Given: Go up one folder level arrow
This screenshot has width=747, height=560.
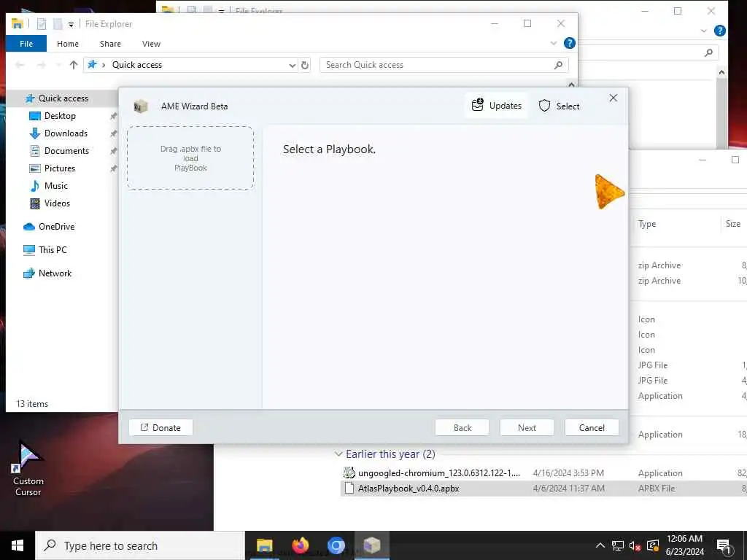Looking at the screenshot, I should [x=74, y=65].
